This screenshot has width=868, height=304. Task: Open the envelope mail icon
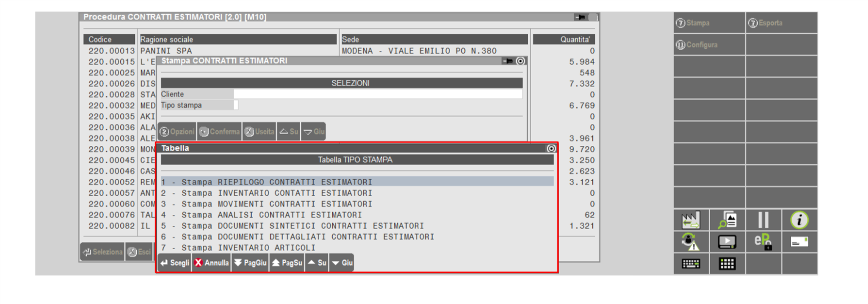pyautogui.click(x=799, y=242)
